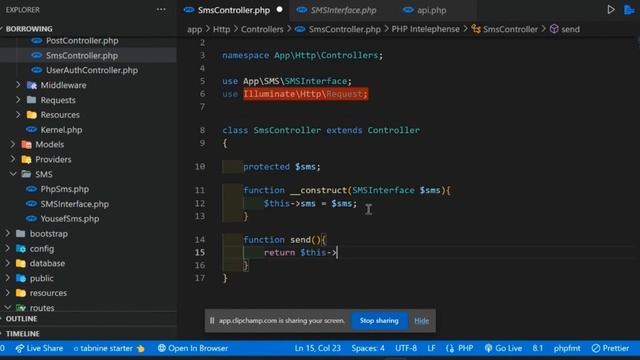Click PHP Intelephense in the breadcrumb
640x360 pixels.
click(425, 29)
